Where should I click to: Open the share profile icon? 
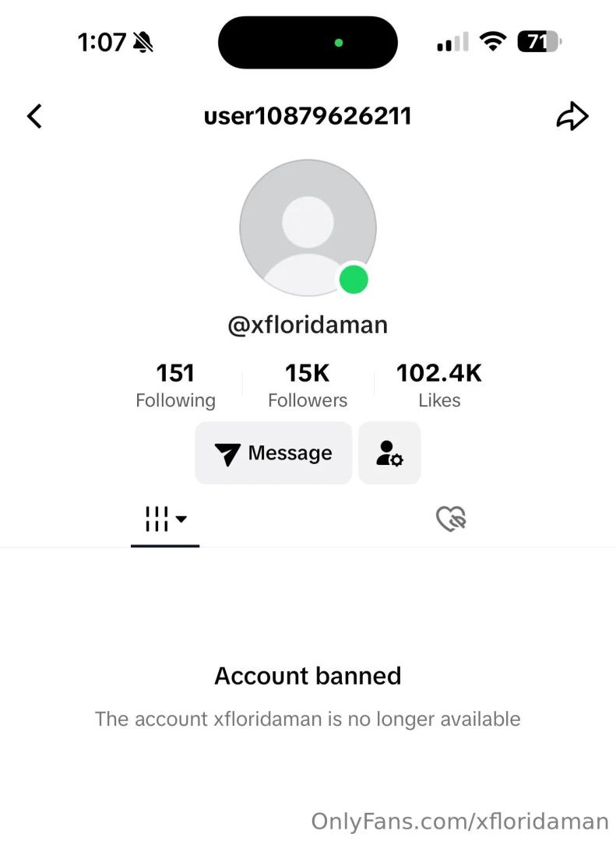pyautogui.click(x=573, y=115)
